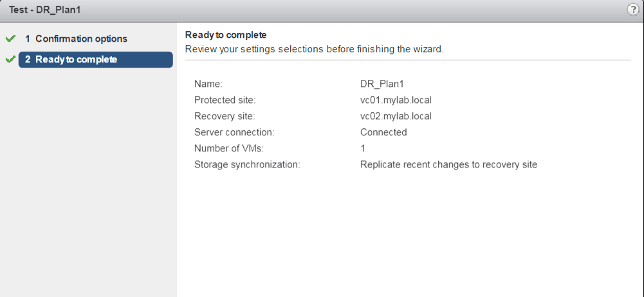Open the help question mark icon
644x297 pixels.
point(632,10)
